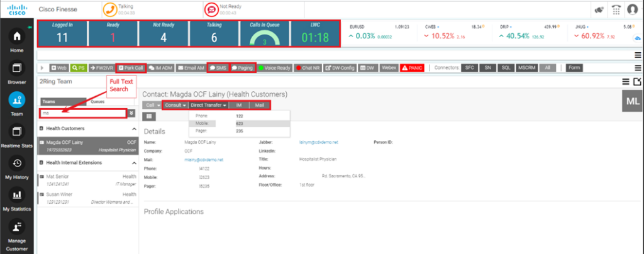Click the orange Talking phone status icon
This screenshot has width=644, height=254.
pyautogui.click(x=109, y=9)
